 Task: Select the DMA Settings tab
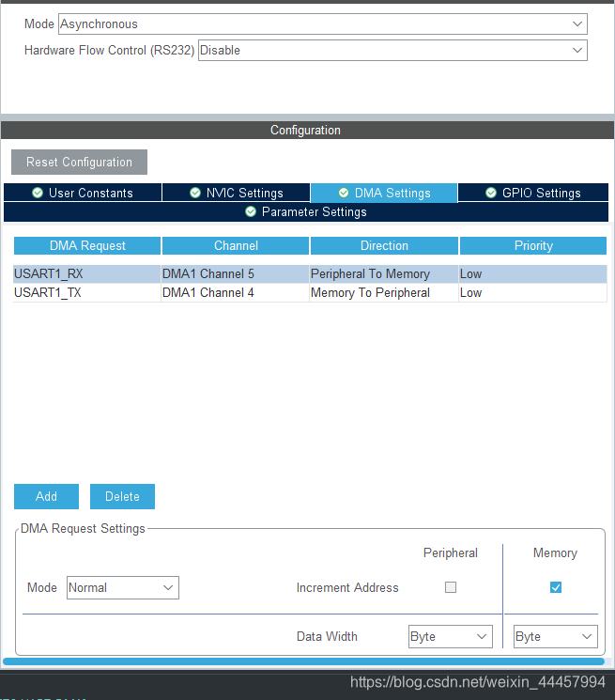pyautogui.click(x=384, y=193)
